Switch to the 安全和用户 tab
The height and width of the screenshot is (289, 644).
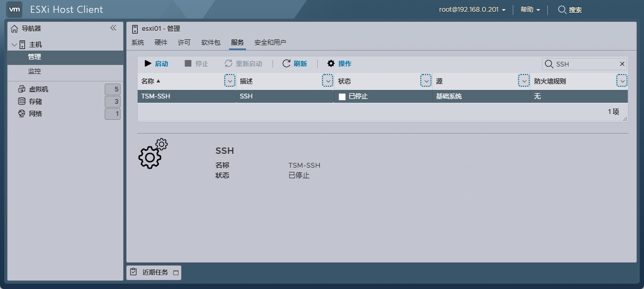[270, 43]
